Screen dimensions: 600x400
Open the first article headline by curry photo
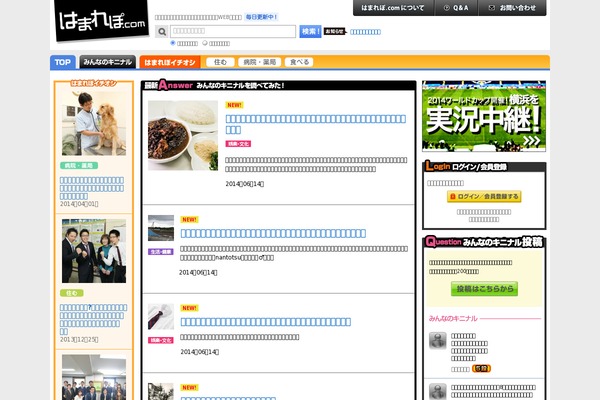tap(315, 124)
